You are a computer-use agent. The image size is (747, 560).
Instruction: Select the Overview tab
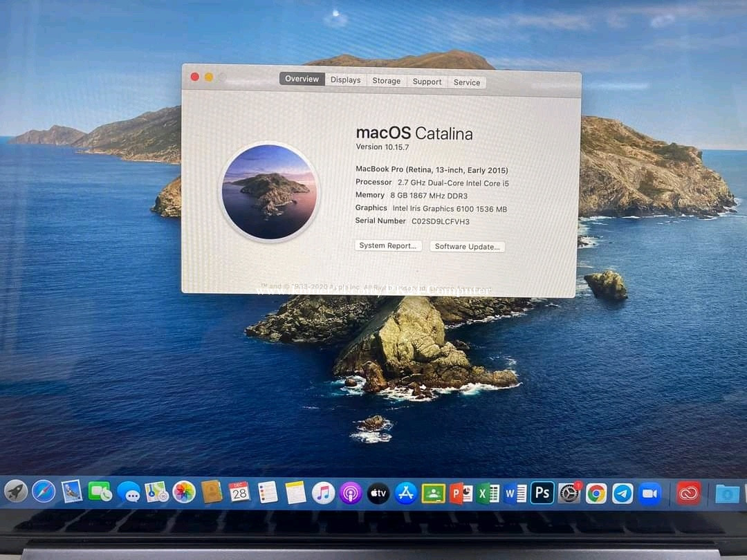pos(302,79)
